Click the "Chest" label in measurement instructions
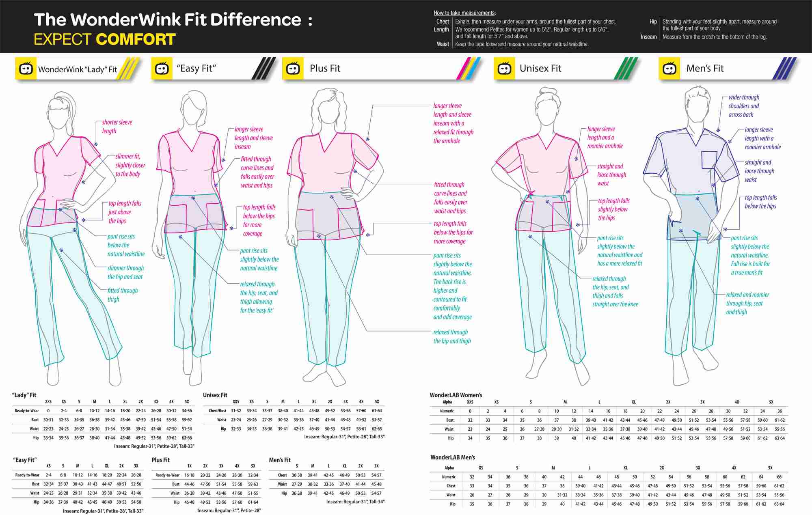The width and height of the screenshot is (812, 515). 443,22
